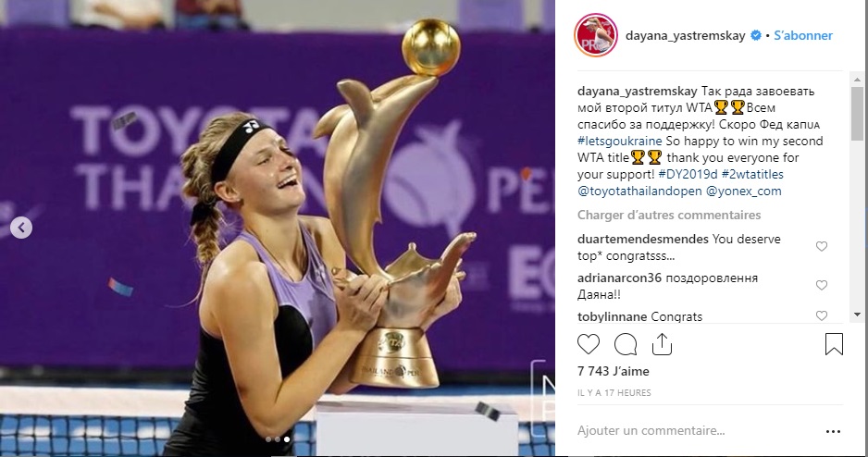Image resolution: width=868 pixels, height=457 pixels.
Task: Open more options three-dot menu
Action: pos(833,431)
